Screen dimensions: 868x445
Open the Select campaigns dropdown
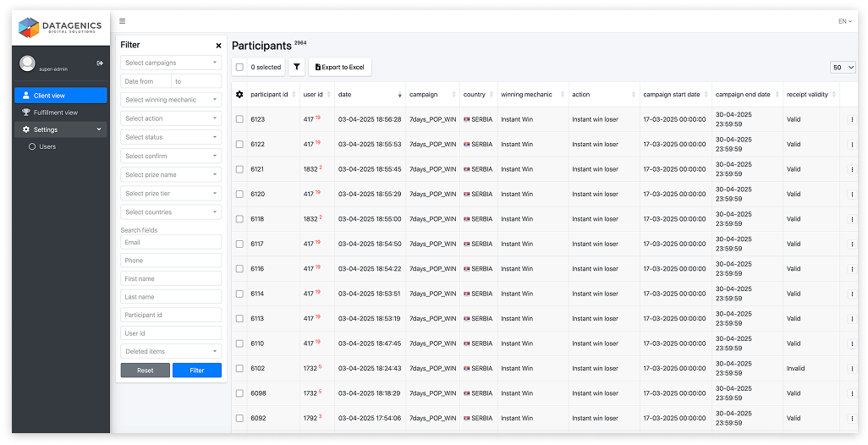[171, 63]
